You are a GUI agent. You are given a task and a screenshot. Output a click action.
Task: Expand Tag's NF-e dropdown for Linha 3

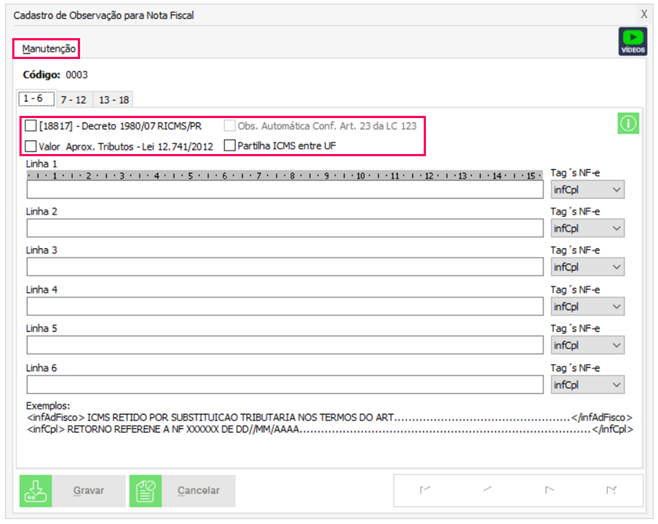click(588, 268)
